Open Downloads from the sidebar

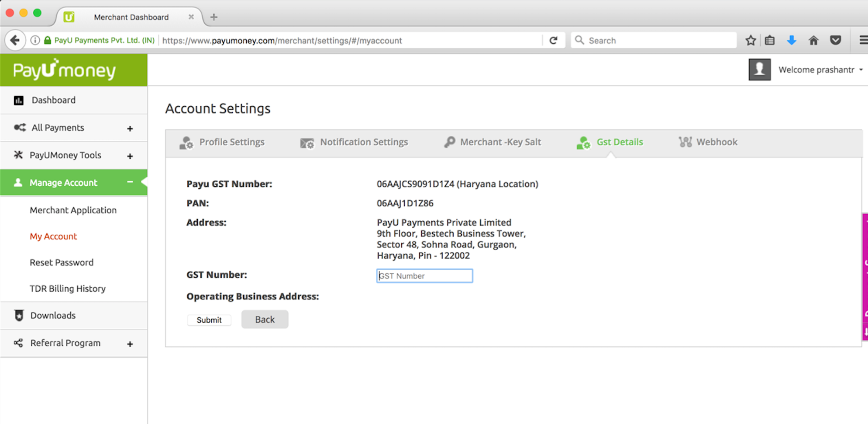tap(74, 315)
